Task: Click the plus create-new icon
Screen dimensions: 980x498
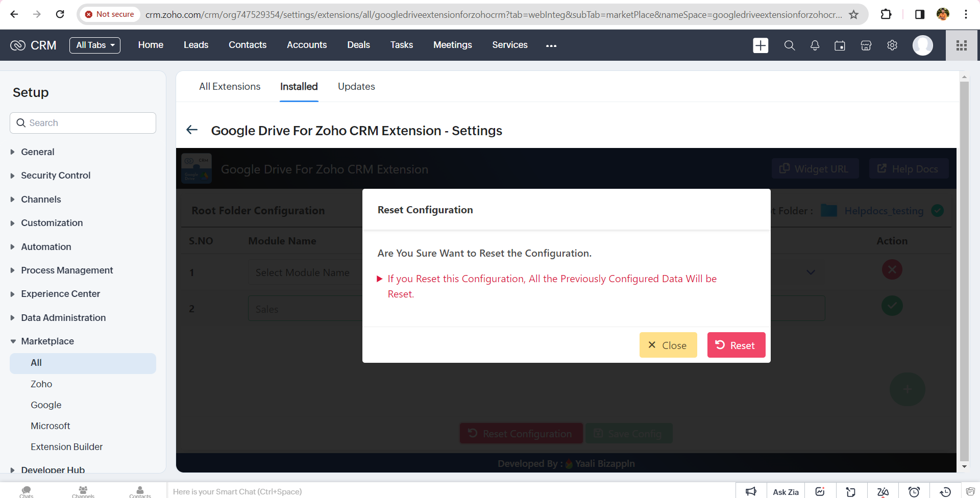Action: pos(761,45)
